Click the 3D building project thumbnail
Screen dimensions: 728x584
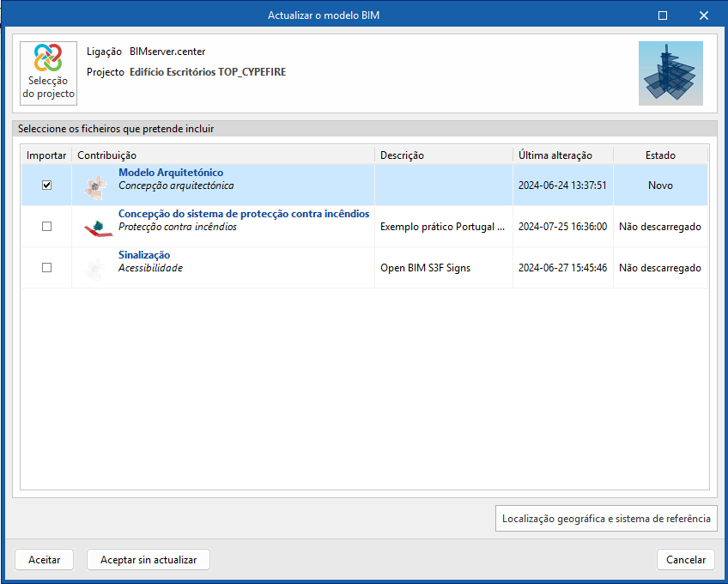[670, 73]
